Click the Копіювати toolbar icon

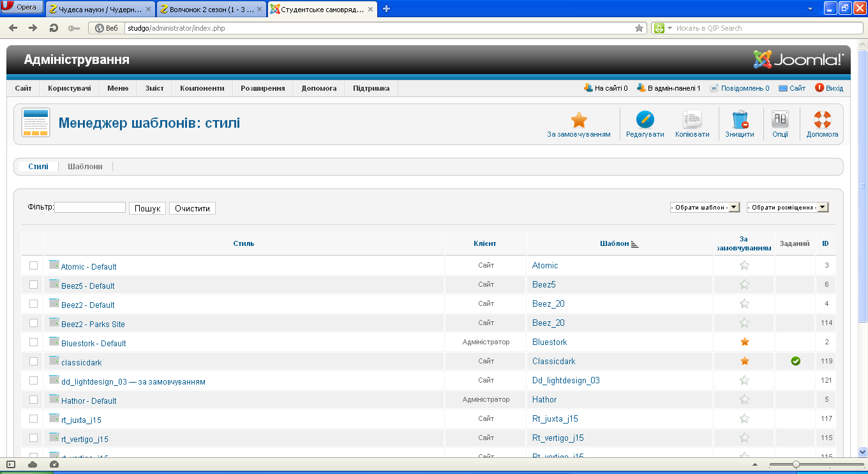(x=692, y=120)
